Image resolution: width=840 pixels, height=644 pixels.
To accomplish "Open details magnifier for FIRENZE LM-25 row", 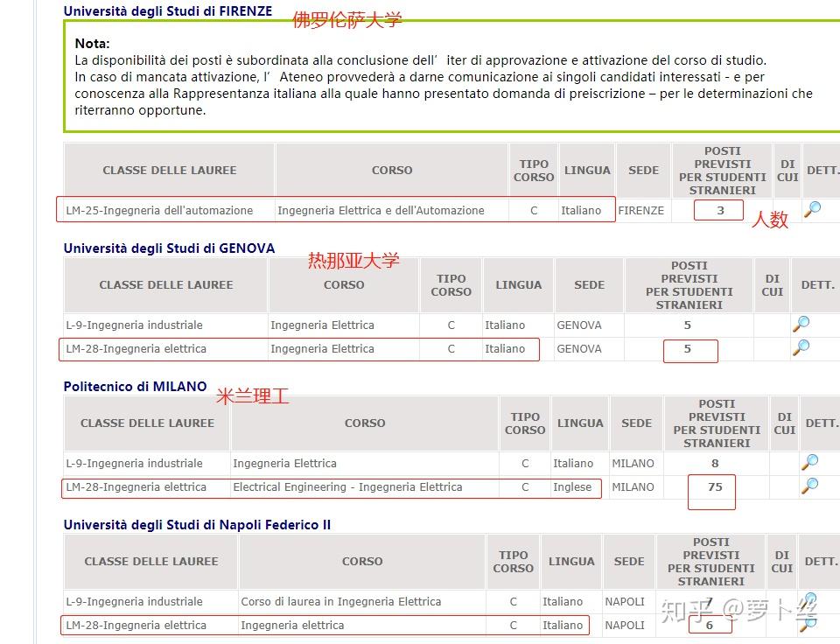I will pyautogui.click(x=812, y=209).
